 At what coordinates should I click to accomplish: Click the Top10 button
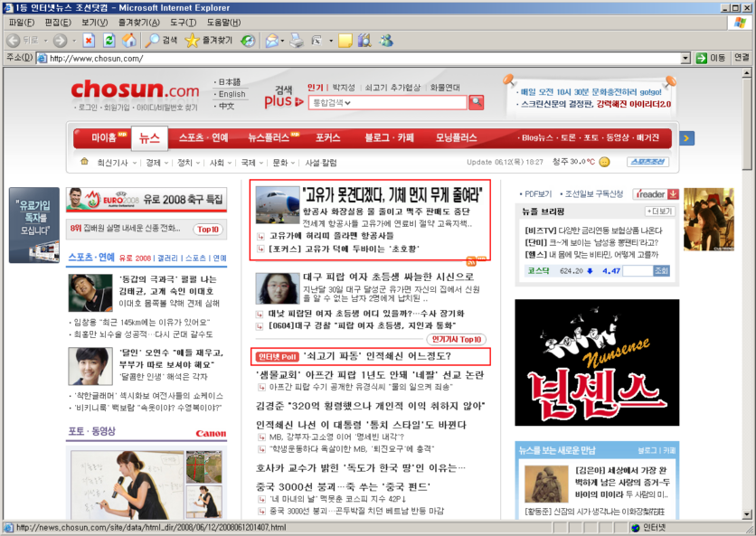click(208, 230)
